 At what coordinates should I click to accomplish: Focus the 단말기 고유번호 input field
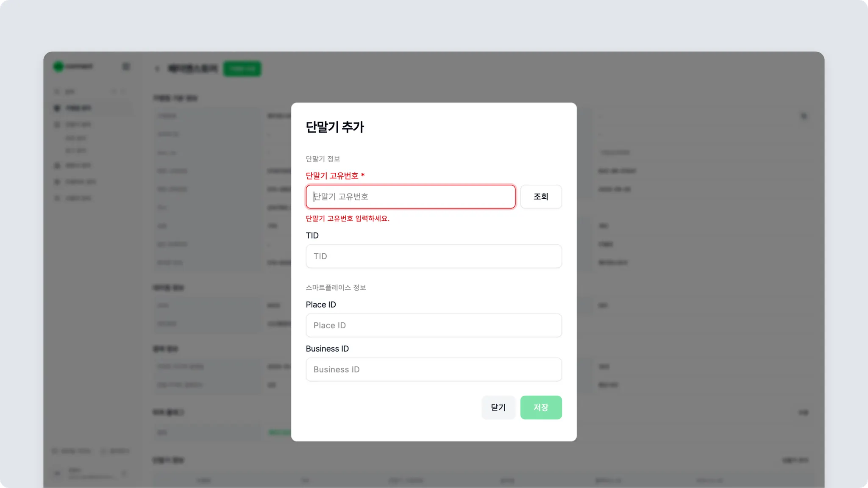click(x=410, y=197)
